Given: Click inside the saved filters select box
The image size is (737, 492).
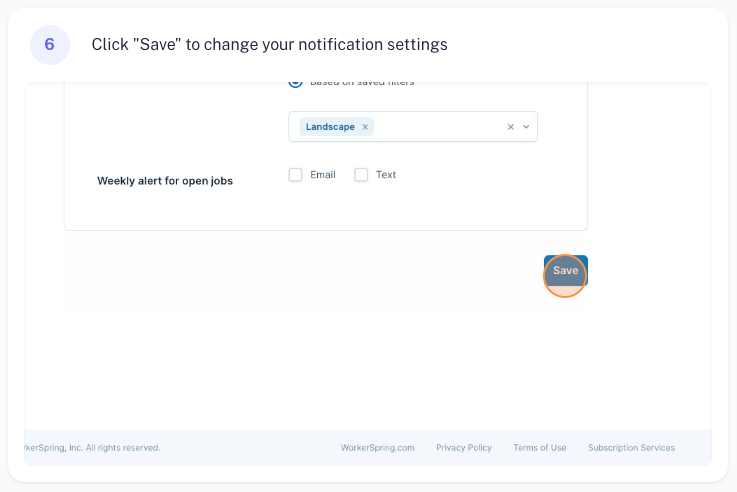Looking at the screenshot, I should tap(440, 127).
